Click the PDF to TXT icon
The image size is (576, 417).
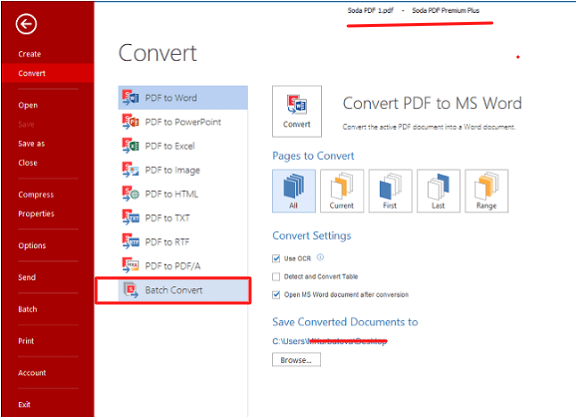(130, 218)
